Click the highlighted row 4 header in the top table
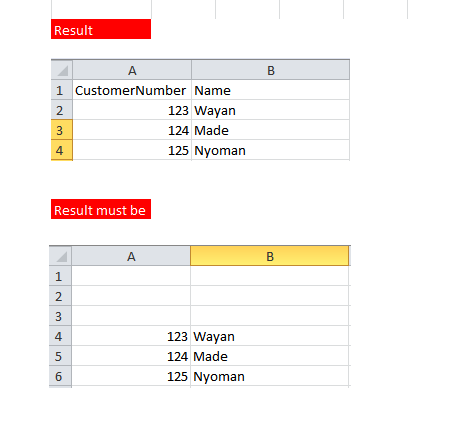Image resolution: width=459 pixels, height=443 pixels. point(62,150)
